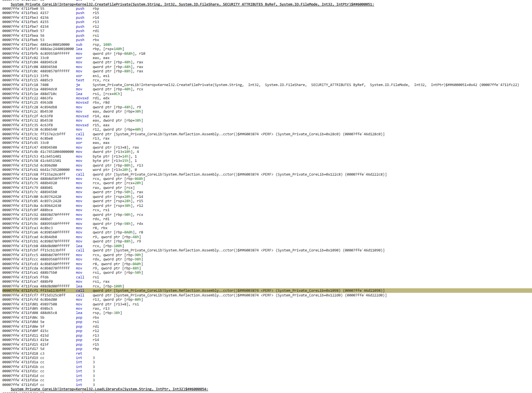Click 'rcx, qword ptr [rbp-0A8h]' operand
This screenshot has width=532, height=393.
click(x=119, y=179)
